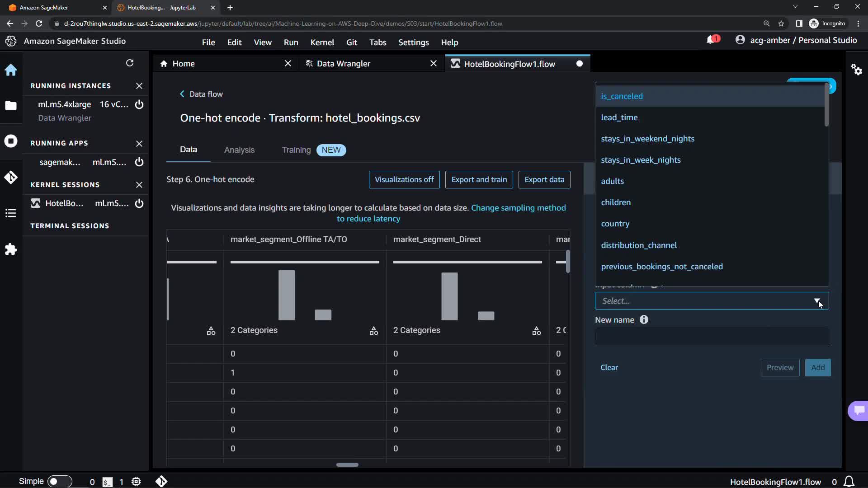The width and height of the screenshot is (868, 488).
Task: Open the Home icon in left sidebar
Action: tap(11, 70)
